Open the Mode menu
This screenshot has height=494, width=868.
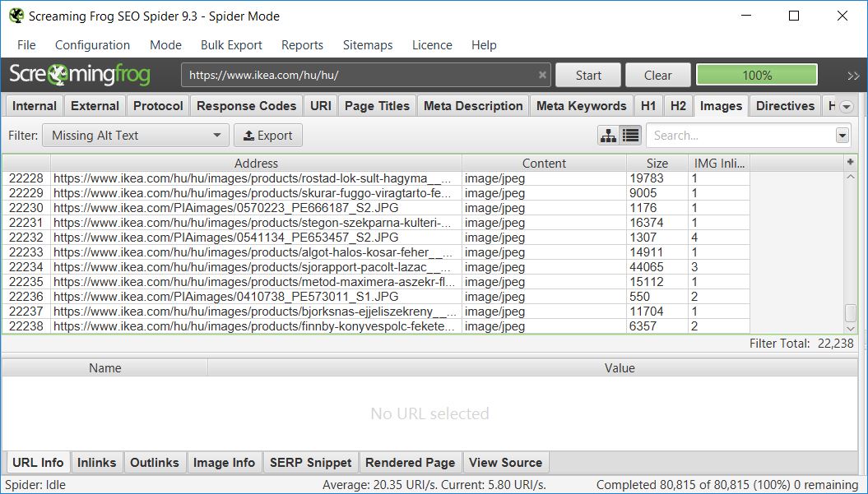pyautogui.click(x=165, y=45)
